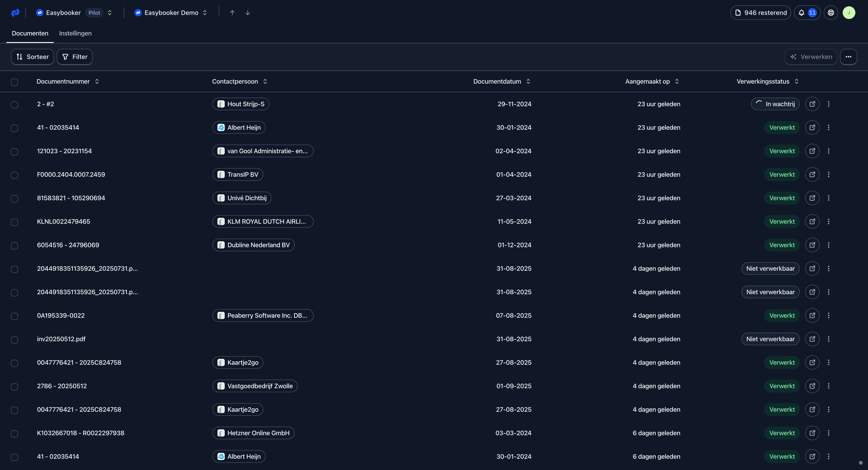
Task: Expand the Easybooker Pilot workspace switcher
Action: pos(109,13)
